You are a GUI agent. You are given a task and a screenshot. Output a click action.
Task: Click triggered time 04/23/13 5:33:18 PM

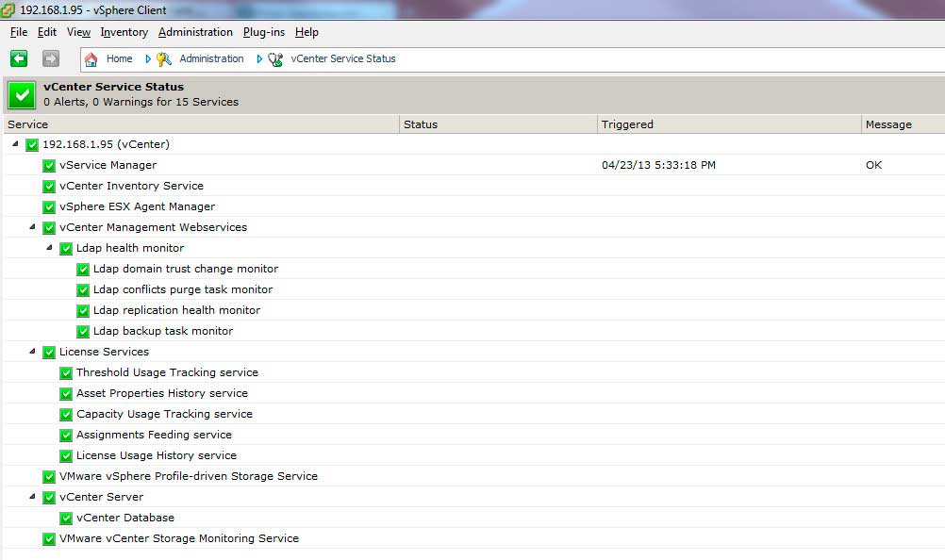pyautogui.click(x=658, y=165)
